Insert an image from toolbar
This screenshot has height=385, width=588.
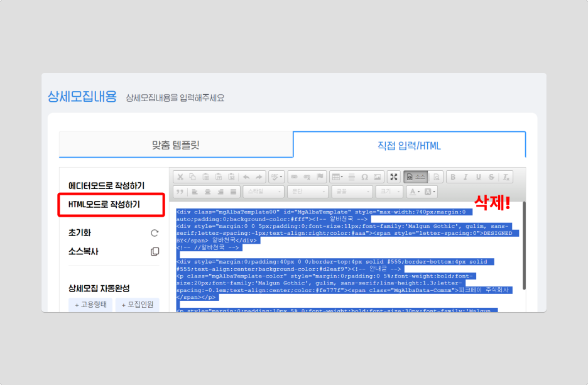pos(378,177)
